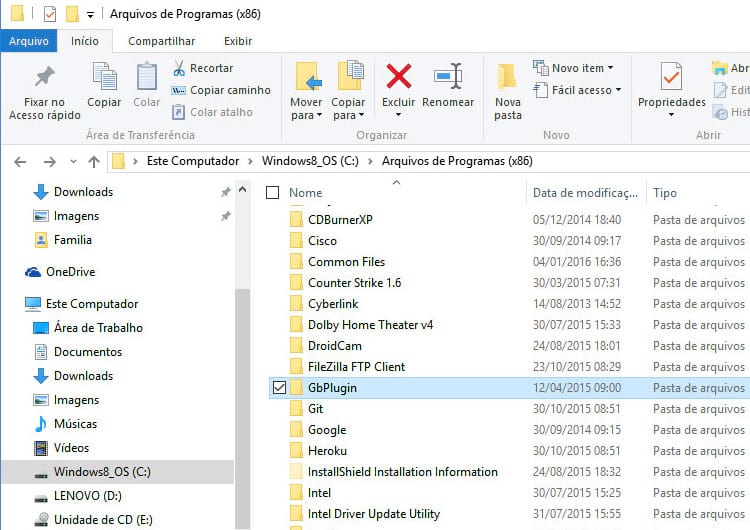This screenshot has height=530, width=750.
Task: Switch to the Compartilhar tab
Action: [162, 41]
